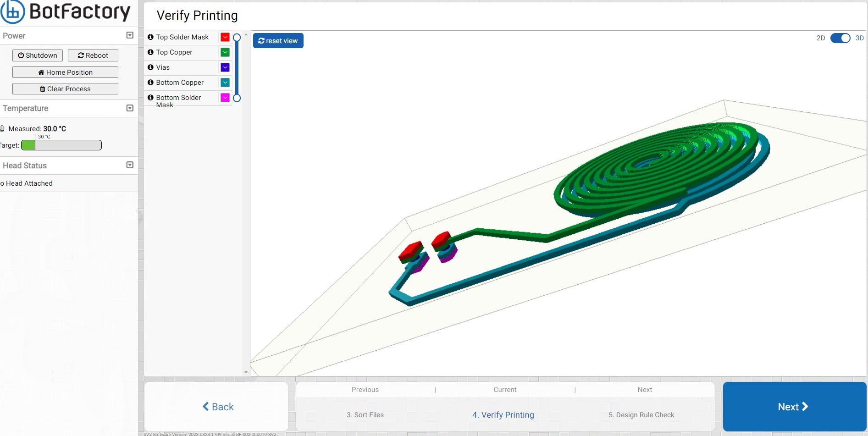Click the info icon beside Vias
Viewport: 868px width, 436px height.
150,67
